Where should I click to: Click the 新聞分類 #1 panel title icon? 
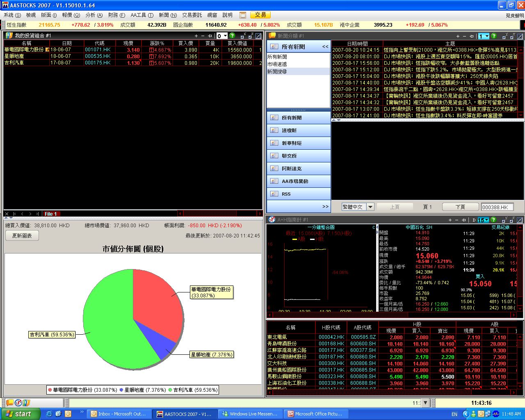point(272,36)
